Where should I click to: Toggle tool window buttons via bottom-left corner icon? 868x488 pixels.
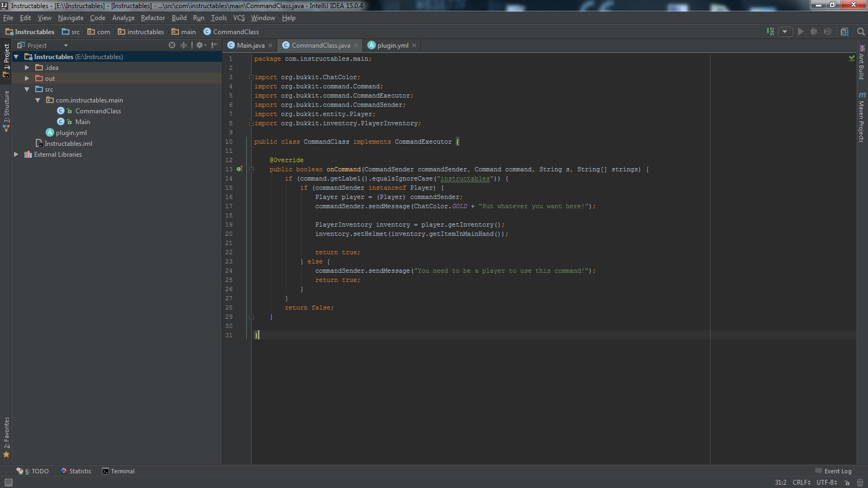tap(8, 482)
